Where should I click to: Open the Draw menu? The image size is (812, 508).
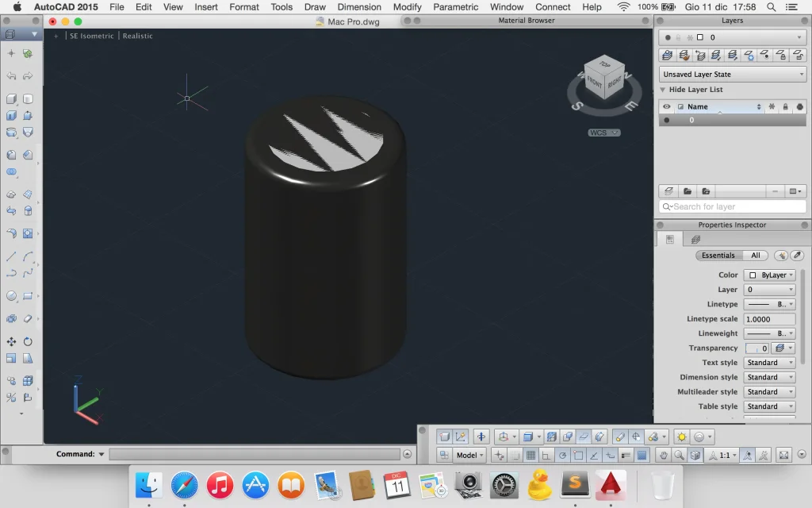[315, 6]
